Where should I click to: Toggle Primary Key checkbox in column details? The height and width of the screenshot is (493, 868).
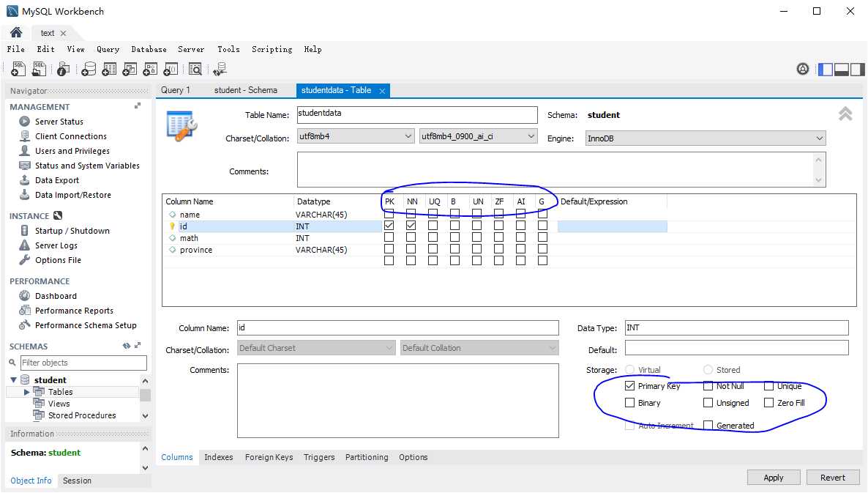click(x=629, y=385)
